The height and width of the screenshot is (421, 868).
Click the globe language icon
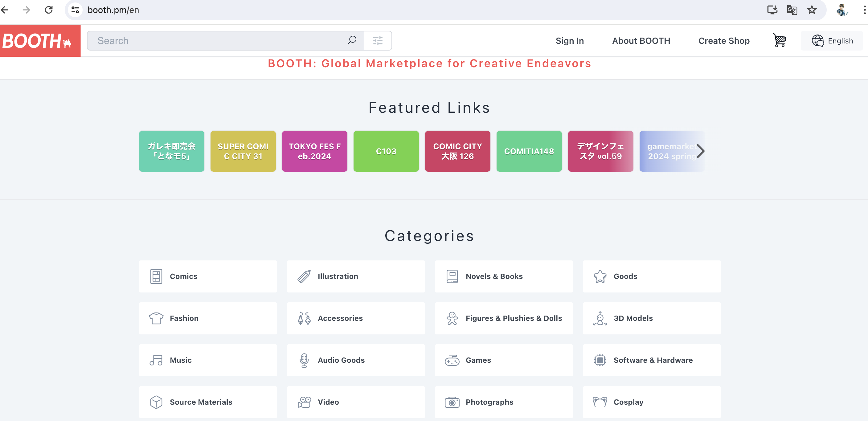[x=817, y=40]
